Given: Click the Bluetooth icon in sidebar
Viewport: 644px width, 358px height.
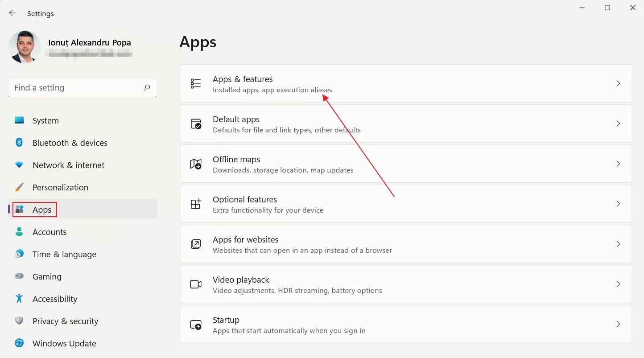Looking at the screenshot, I should pyautogui.click(x=19, y=143).
